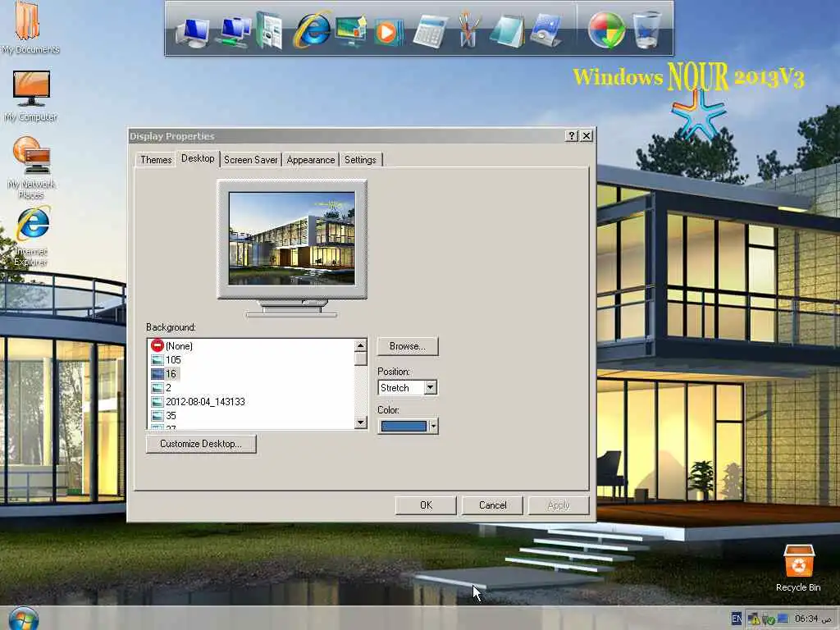The width and height of the screenshot is (840, 630).
Task: Click the green checkmark tray icon
Action: pos(768,620)
